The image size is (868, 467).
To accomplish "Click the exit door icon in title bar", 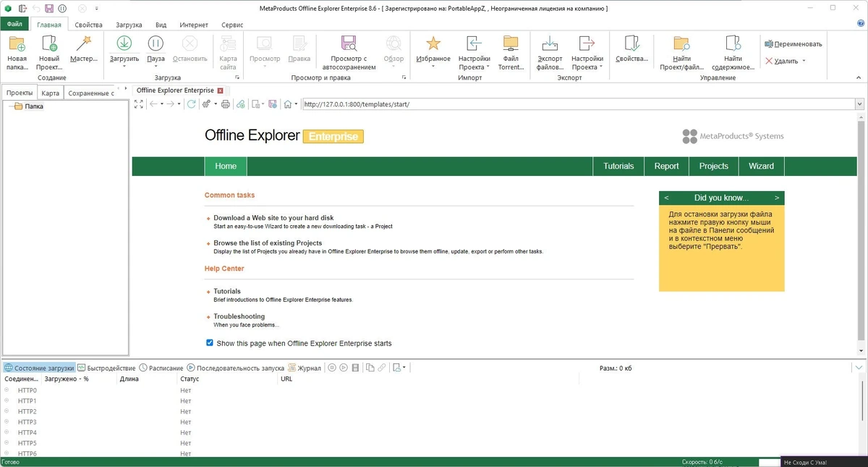I will click(22, 9).
